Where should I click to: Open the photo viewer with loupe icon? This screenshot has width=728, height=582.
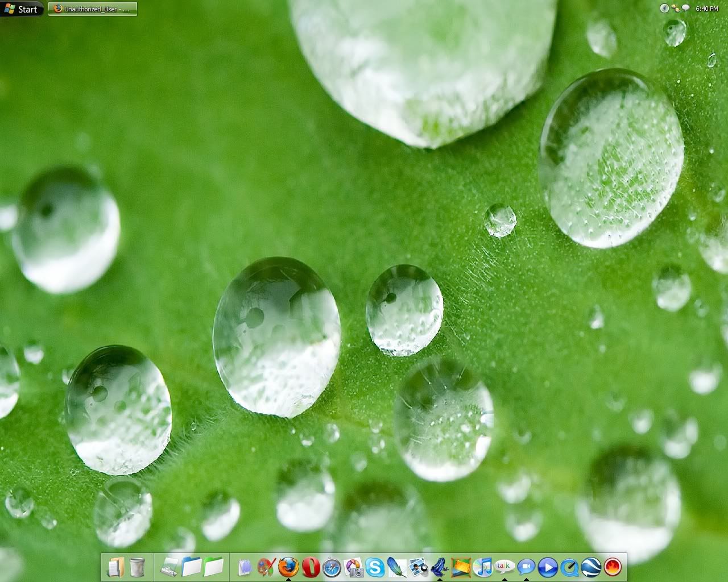click(418, 567)
